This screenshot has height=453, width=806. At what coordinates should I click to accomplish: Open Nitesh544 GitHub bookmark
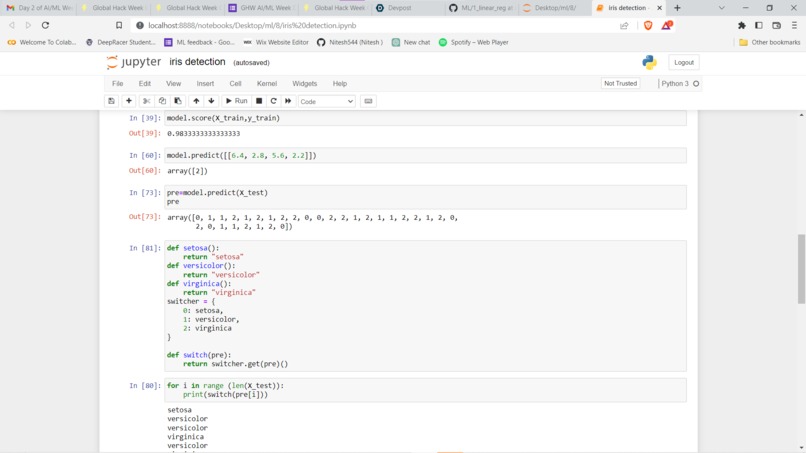pos(350,42)
